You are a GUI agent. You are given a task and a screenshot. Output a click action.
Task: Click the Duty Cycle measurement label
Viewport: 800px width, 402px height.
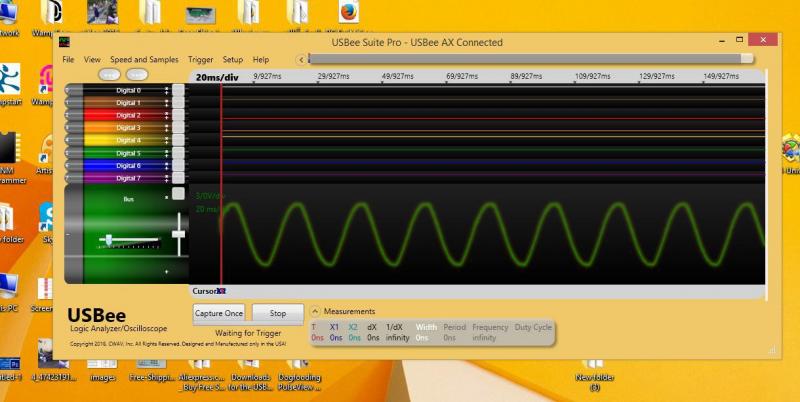pos(533,327)
